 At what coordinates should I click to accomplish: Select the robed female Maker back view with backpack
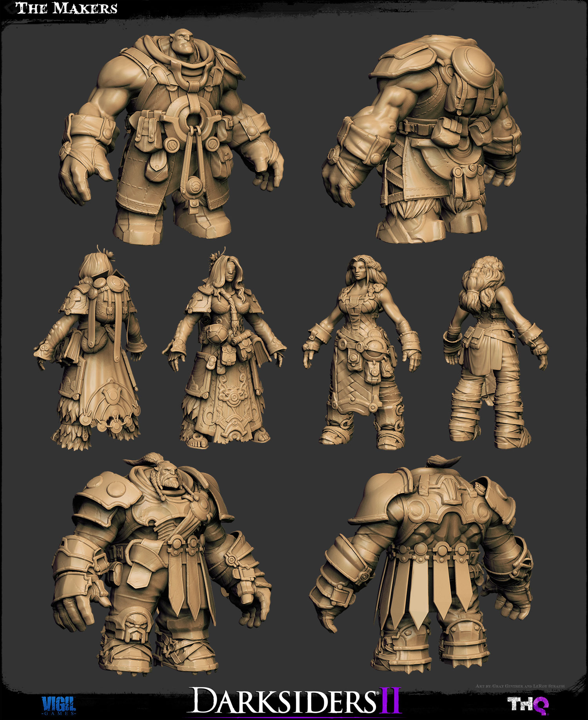(x=91, y=348)
